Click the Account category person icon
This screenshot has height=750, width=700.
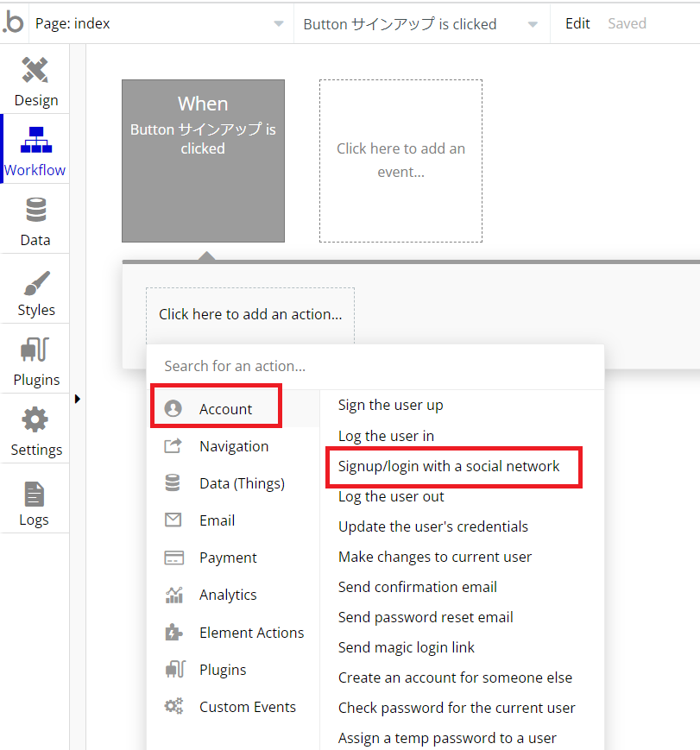[173, 408]
